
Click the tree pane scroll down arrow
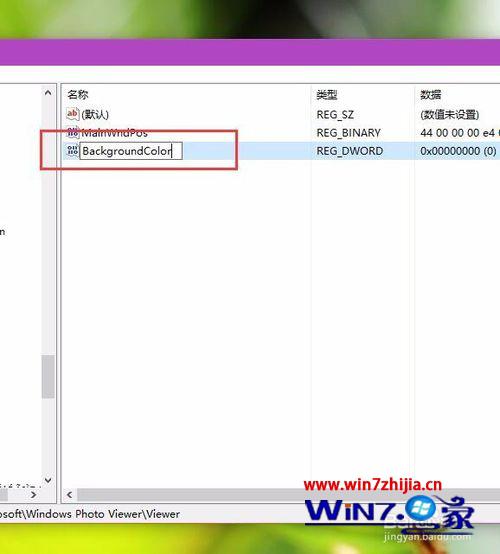pyautogui.click(x=48, y=480)
